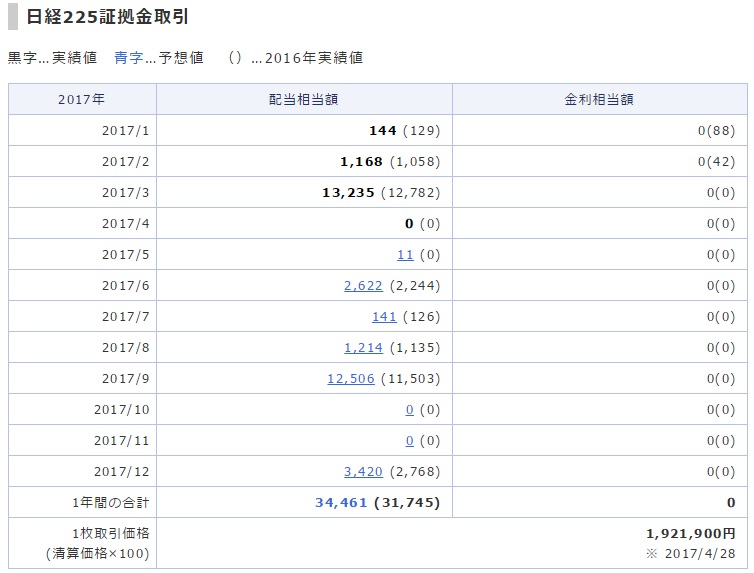Select the 2017/6 row label
This screenshot has height=573, width=754.
126,286
